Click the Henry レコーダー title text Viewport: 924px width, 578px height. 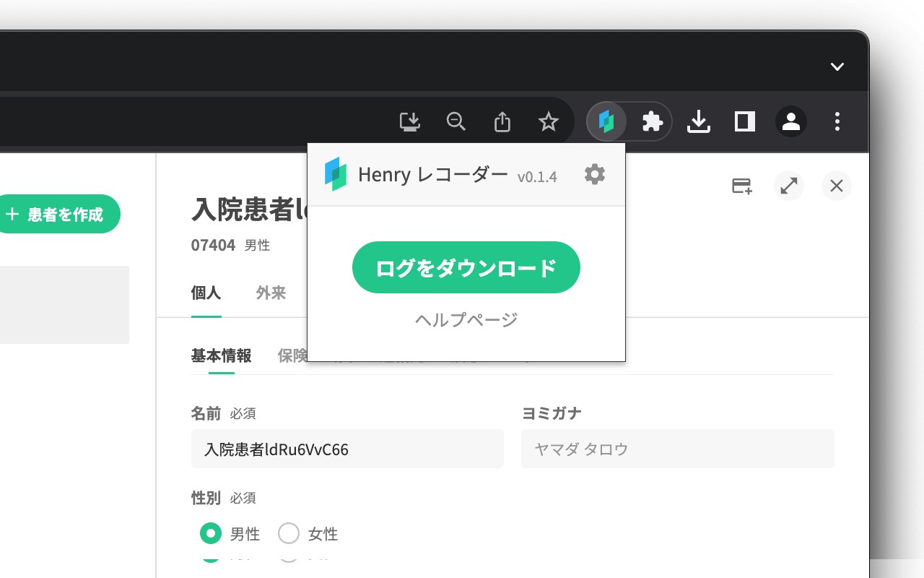[433, 174]
